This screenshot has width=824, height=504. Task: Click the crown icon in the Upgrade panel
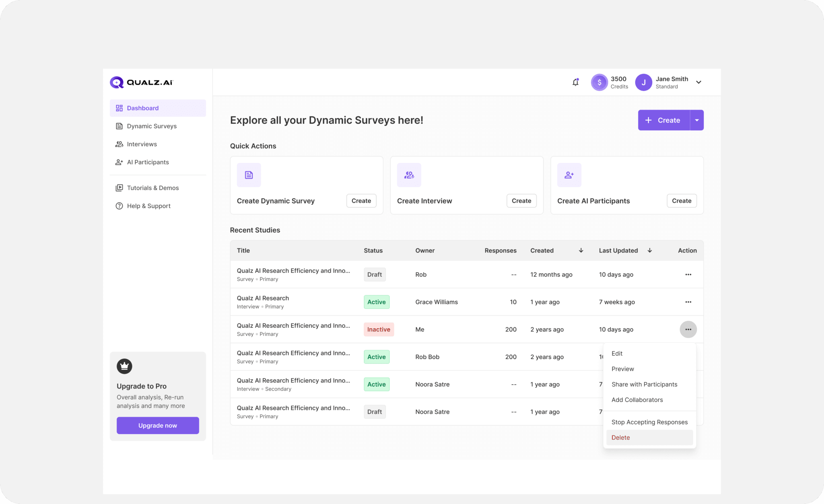click(124, 366)
